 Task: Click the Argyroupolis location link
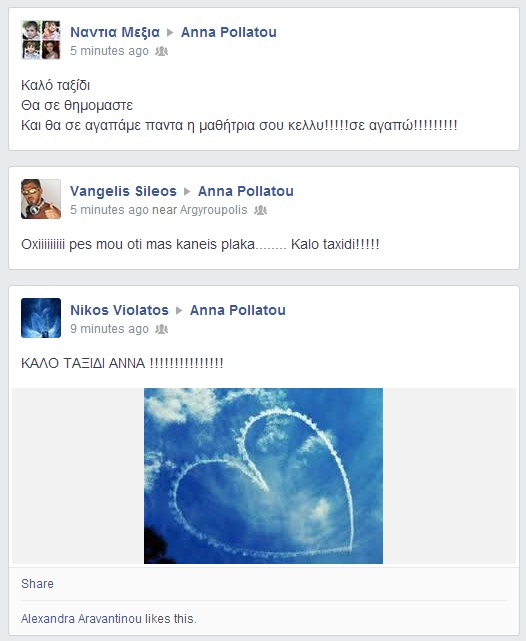[214, 210]
